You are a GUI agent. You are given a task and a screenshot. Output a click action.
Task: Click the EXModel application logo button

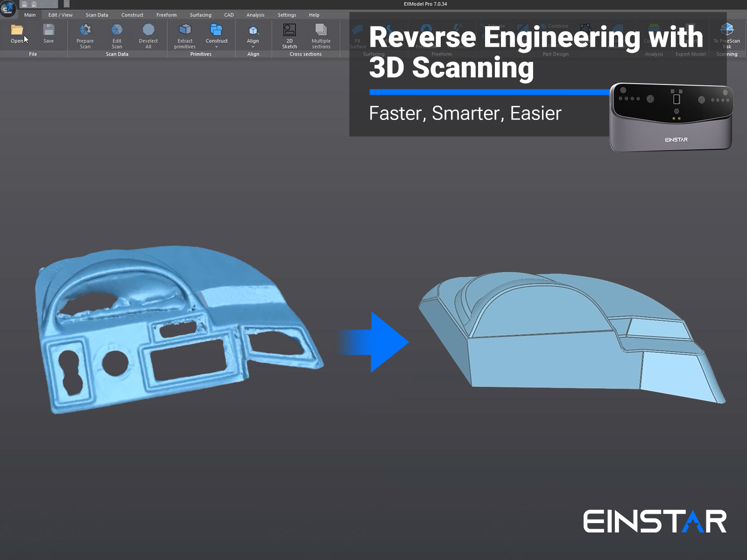(8, 8)
